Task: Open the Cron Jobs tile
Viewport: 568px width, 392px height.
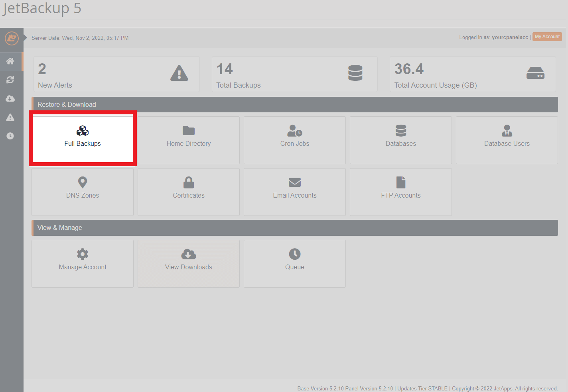Action: pyautogui.click(x=295, y=140)
